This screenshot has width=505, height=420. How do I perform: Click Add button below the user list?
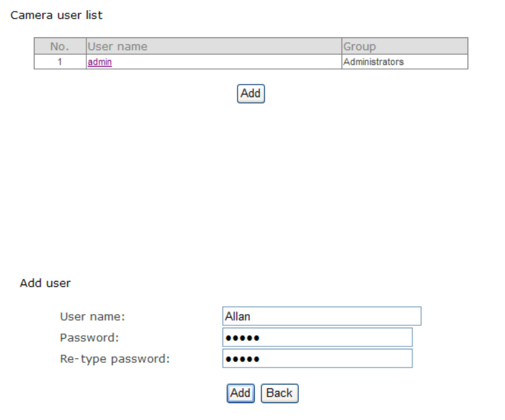tap(250, 93)
